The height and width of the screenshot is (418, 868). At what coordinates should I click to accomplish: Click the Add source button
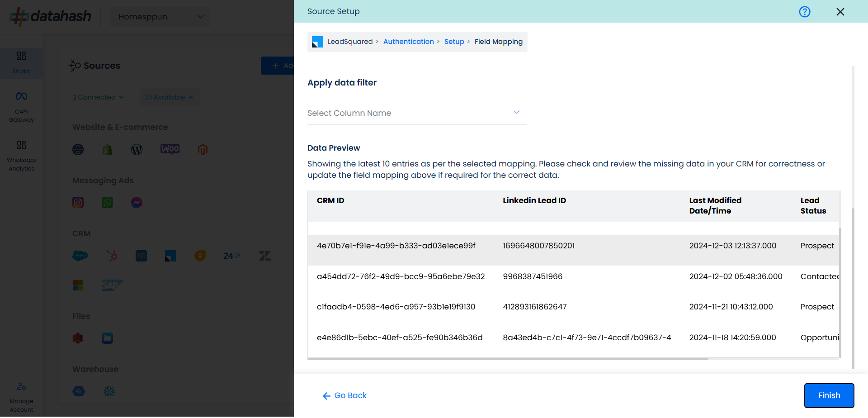(278, 66)
